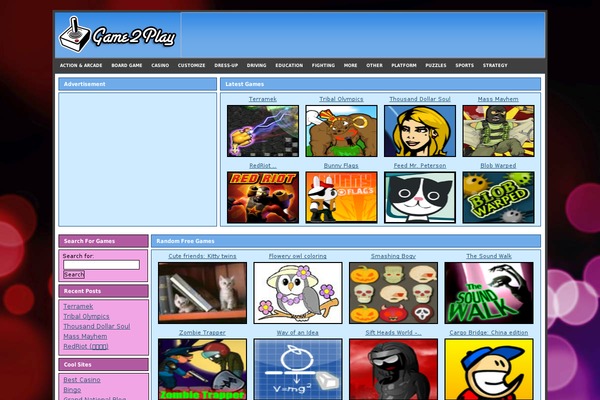Viewport: 600px width, 400px height.
Task: Open Terramek under Recent Posts
Action: 78,306
